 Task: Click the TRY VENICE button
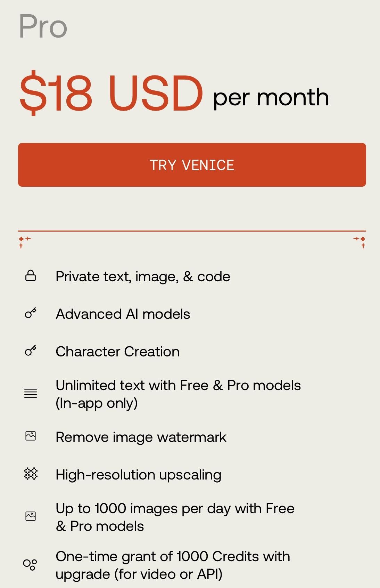point(192,165)
